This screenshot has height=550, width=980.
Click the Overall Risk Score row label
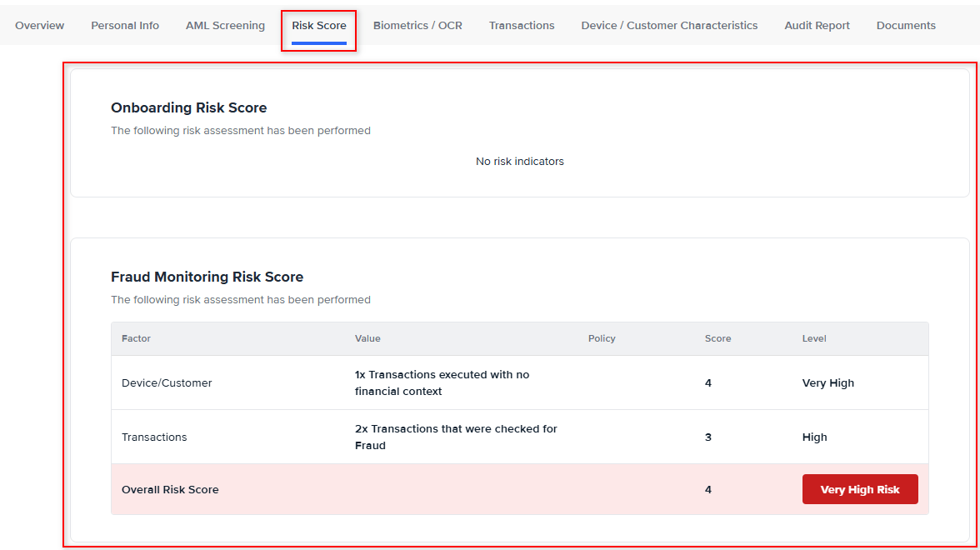click(170, 489)
